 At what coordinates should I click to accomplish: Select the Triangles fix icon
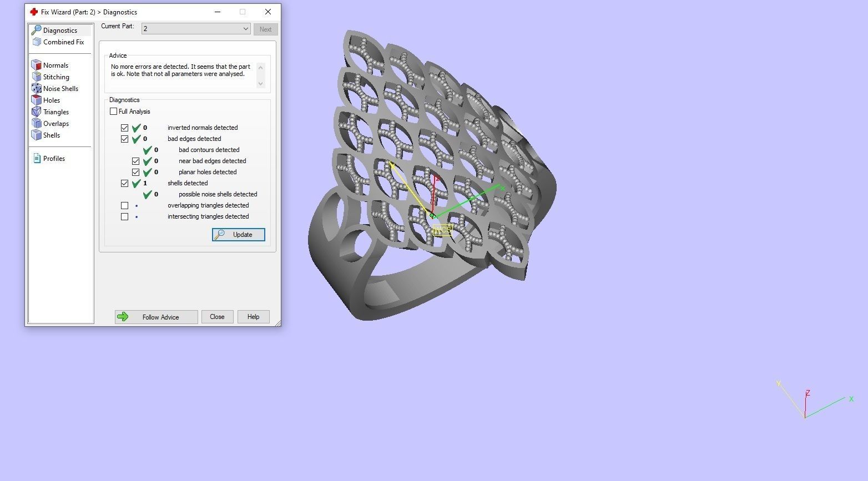[37, 112]
